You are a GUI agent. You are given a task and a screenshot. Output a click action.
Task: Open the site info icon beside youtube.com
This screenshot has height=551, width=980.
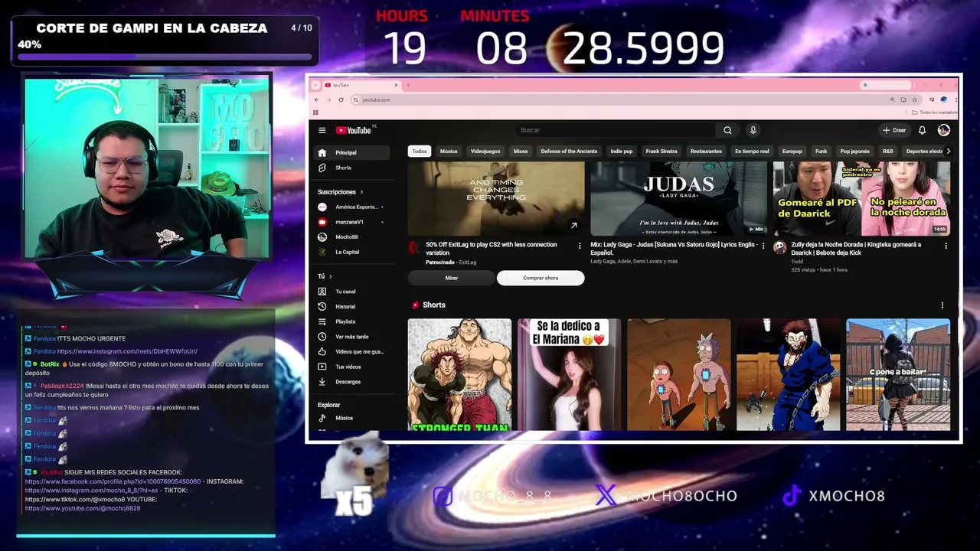point(355,99)
